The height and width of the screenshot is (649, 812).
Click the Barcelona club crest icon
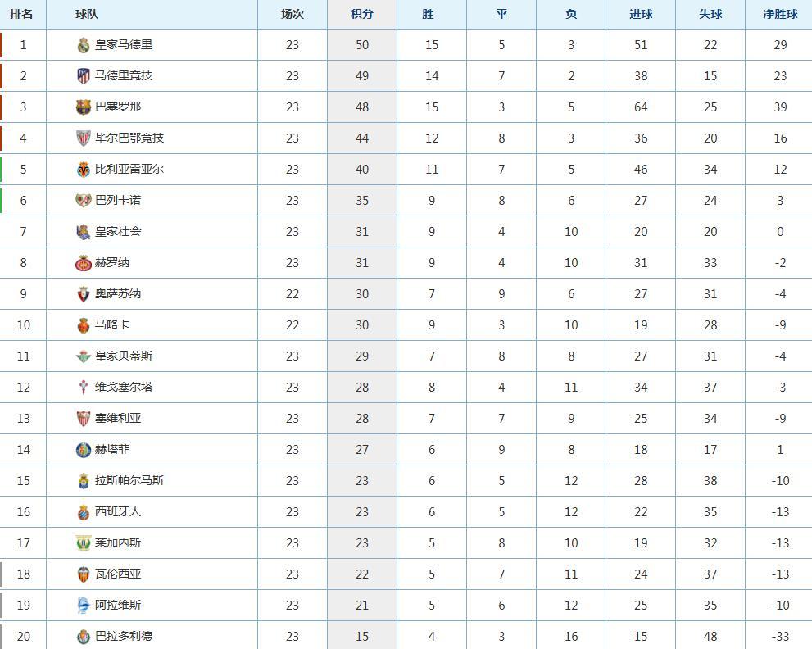click(83, 107)
